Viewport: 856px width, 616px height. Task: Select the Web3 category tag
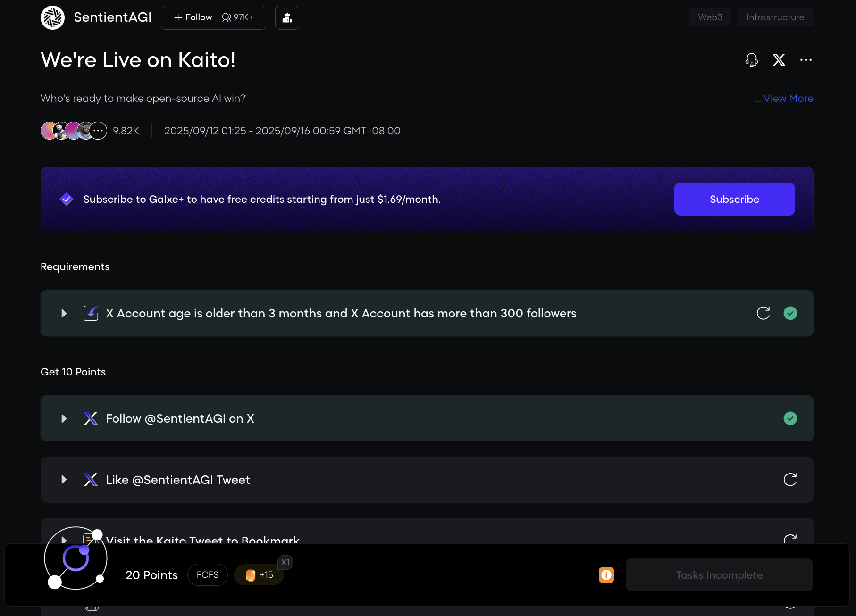tap(710, 17)
